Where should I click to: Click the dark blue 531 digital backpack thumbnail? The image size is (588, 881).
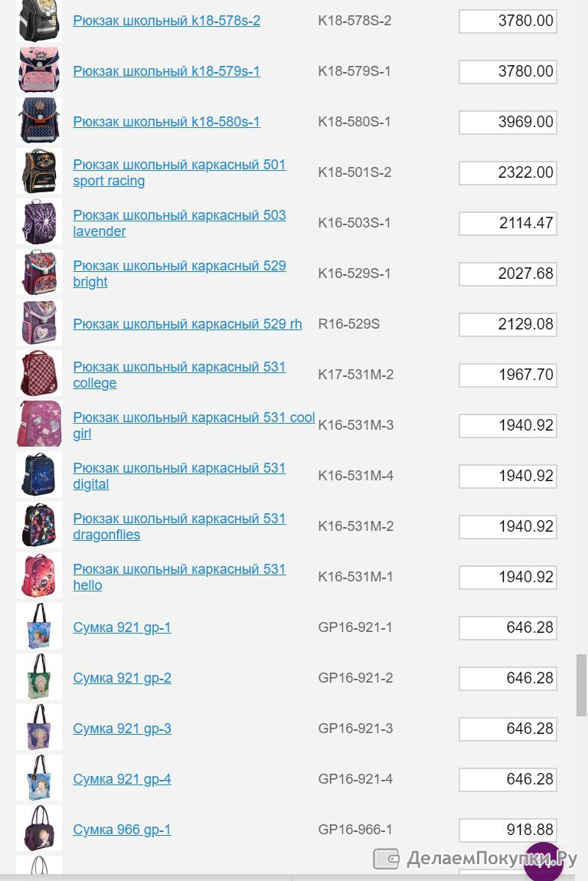coord(39,475)
